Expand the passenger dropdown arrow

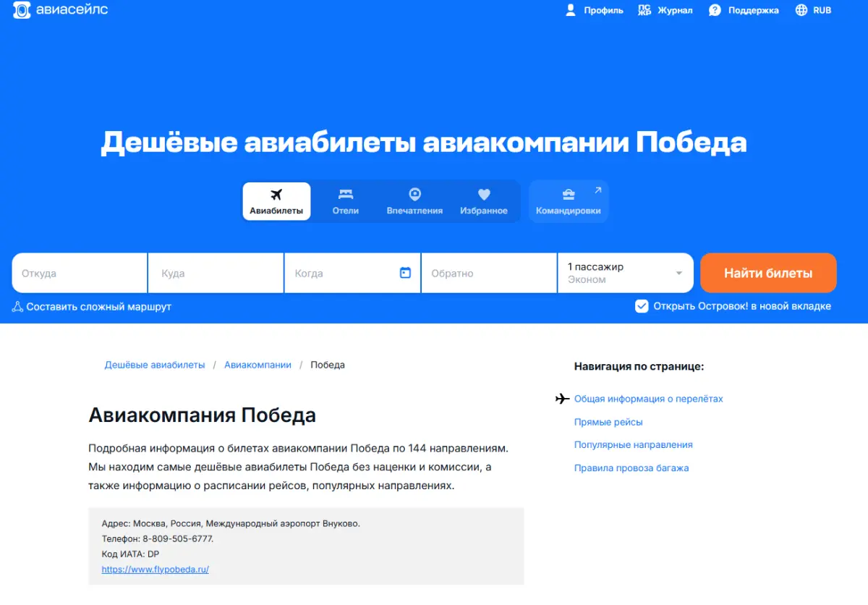[x=679, y=274]
